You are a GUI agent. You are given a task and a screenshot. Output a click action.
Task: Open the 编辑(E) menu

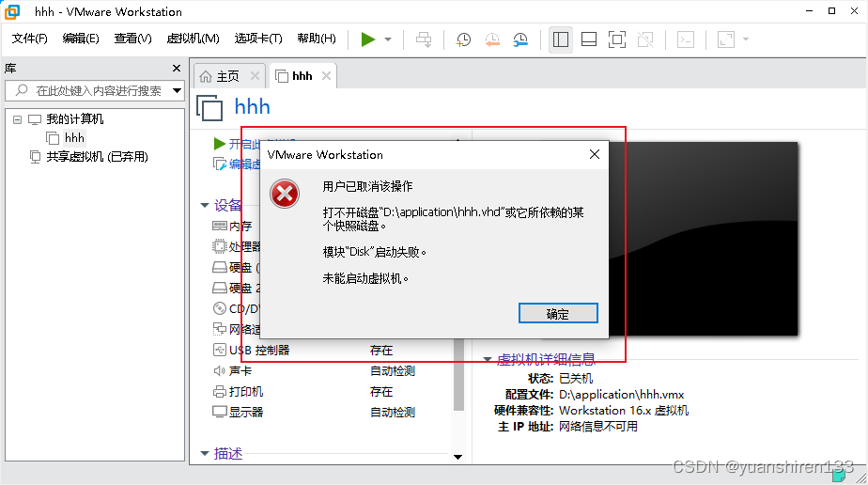click(81, 39)
